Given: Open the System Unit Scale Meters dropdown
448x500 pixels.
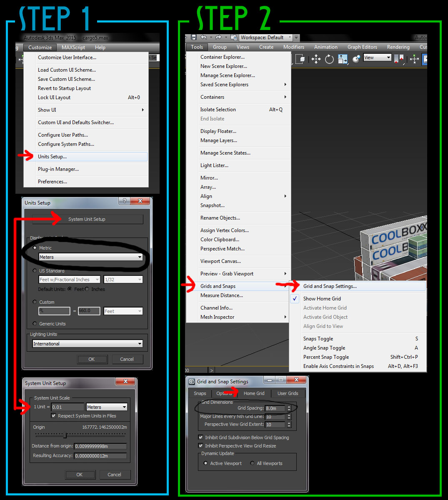Looking at the screenshot, I should point(107,407).
